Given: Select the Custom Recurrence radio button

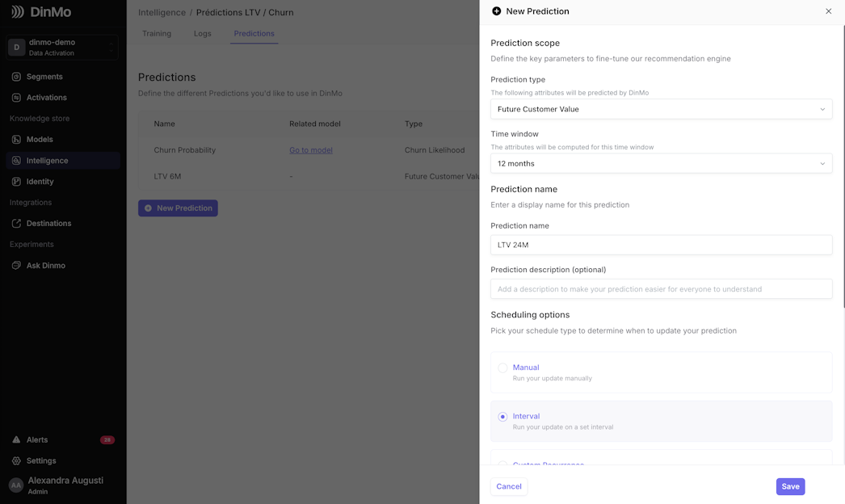Looking at the screenshot, I should pyautogui.click(x=502, y=464).
